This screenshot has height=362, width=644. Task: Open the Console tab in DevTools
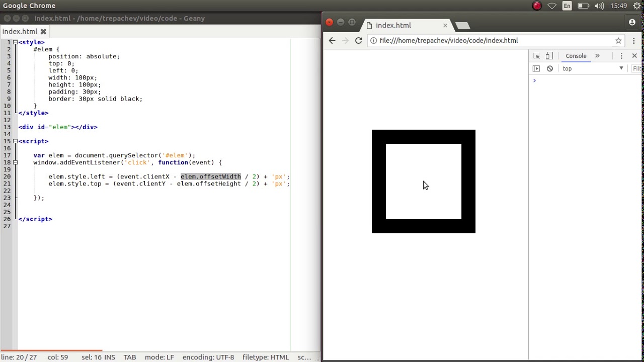pyautogui.click(x=576, y=56)
